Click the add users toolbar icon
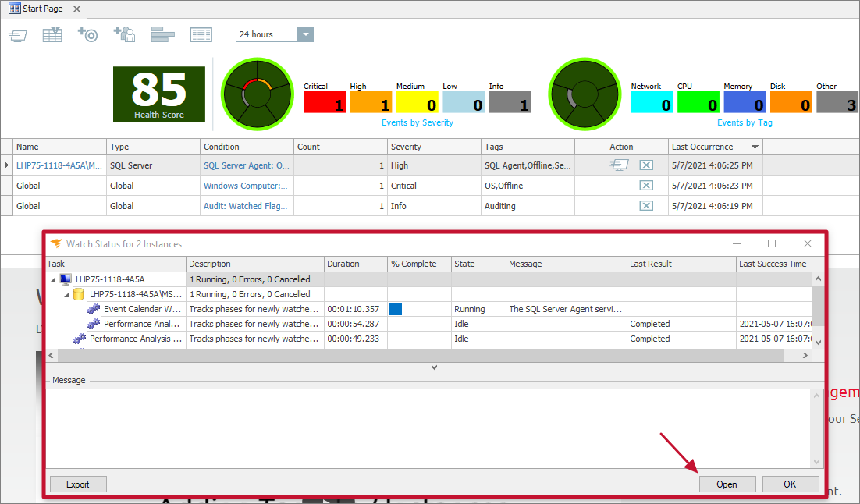Screen dimensions: 860x504 (124, 34)
